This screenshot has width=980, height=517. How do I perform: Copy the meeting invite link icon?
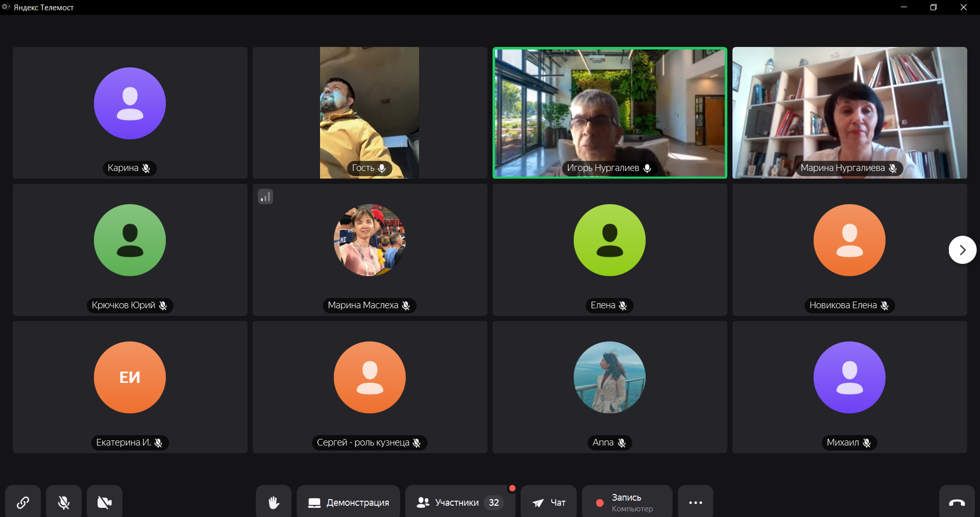coord(23,502)
